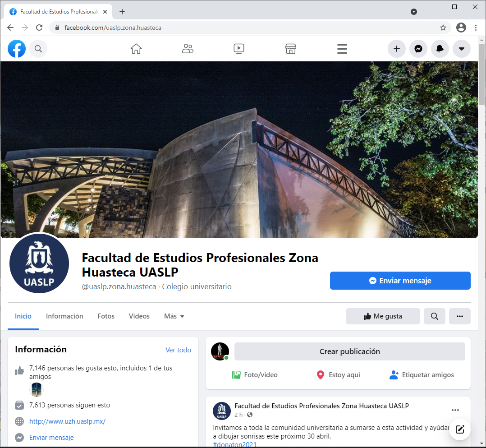Expand the Más dropdown
This screenshot has width=486, height=448.
click(x=174, y=316)
